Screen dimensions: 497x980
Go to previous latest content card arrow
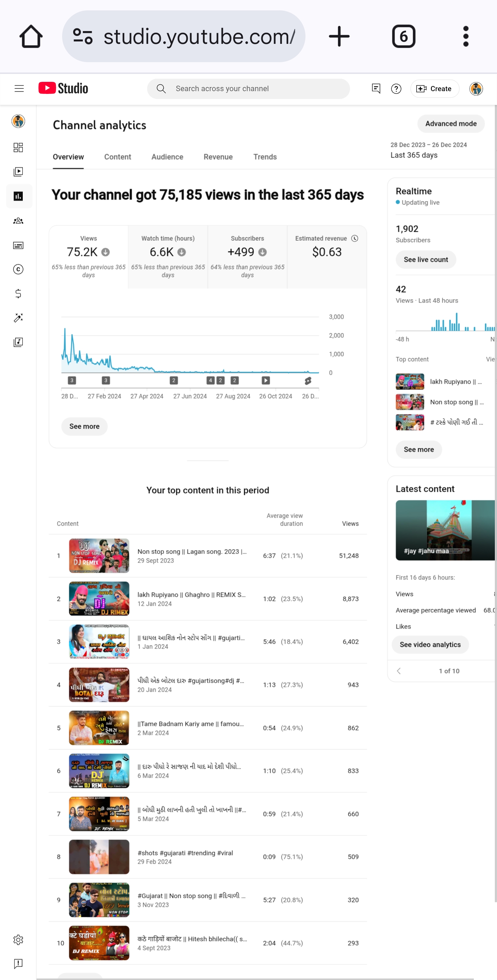click(399, 671)
